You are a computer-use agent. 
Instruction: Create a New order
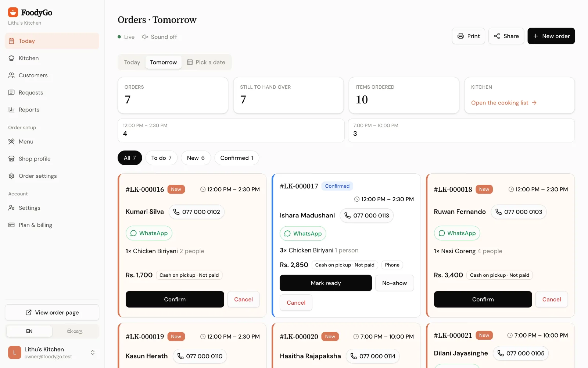pos(551,36)
